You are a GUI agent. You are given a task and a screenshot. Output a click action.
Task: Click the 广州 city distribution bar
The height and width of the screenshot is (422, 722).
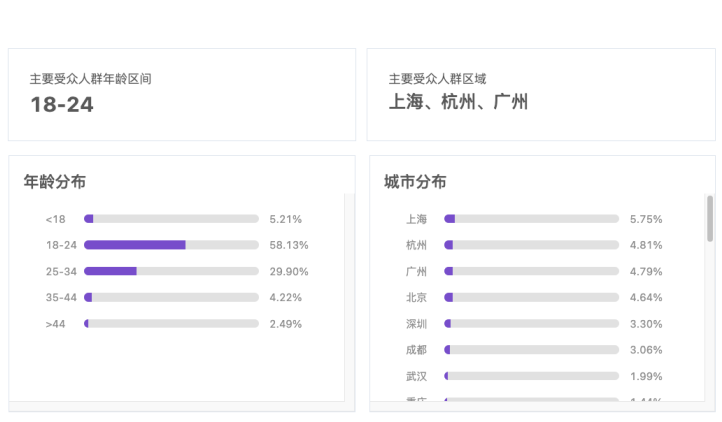point(531,271)
